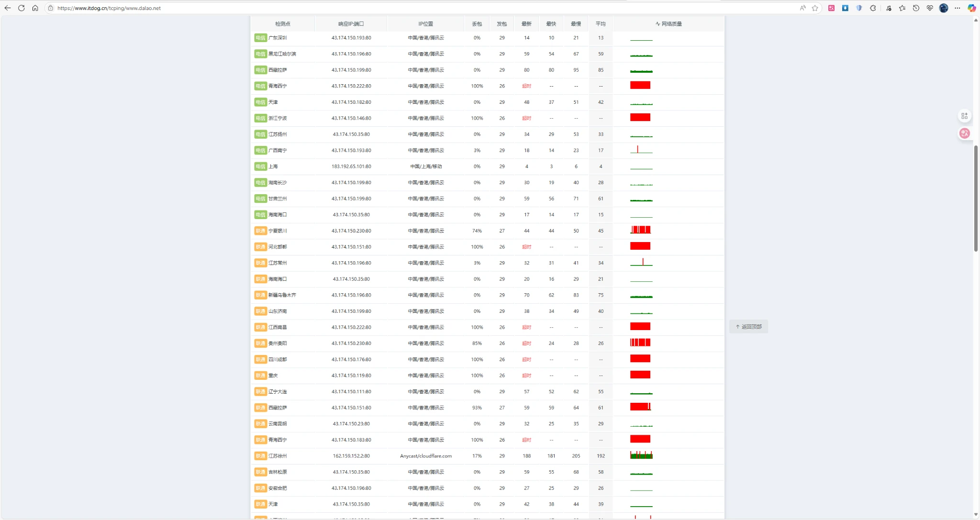
Task: Open browser Favorites list icon
Action: coord(902,8)
